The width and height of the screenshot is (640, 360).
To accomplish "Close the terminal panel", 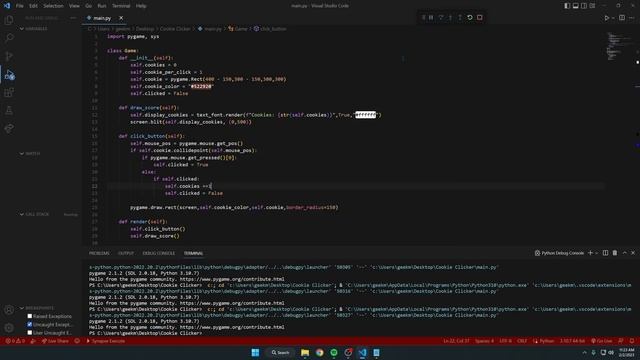I will (633, 253).
